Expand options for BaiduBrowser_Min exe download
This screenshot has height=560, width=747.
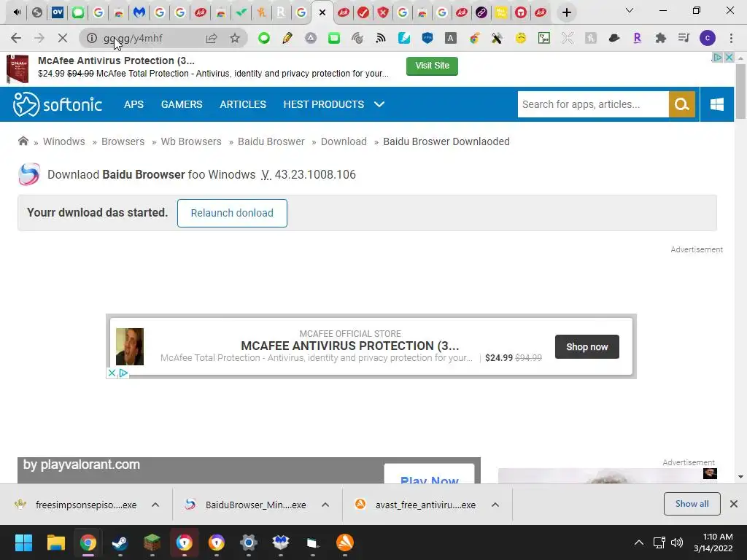click(x=325, y=505)
